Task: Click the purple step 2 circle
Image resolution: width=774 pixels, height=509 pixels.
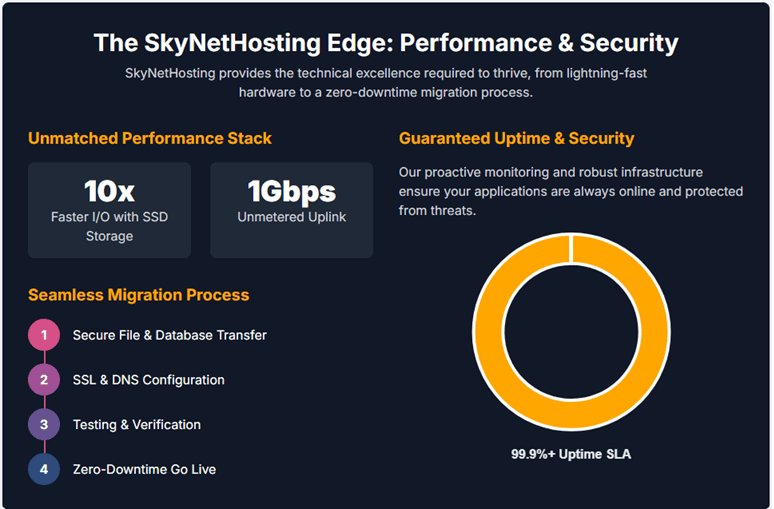Action: click(44, 380)
